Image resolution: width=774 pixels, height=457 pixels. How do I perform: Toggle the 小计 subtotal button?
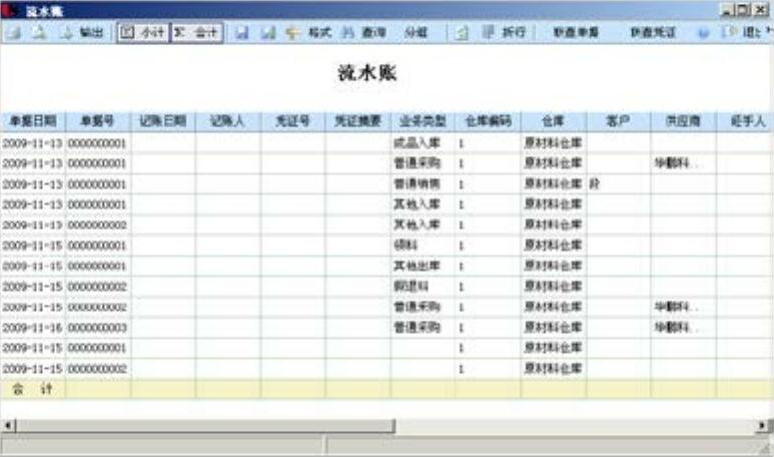point(142,32)
